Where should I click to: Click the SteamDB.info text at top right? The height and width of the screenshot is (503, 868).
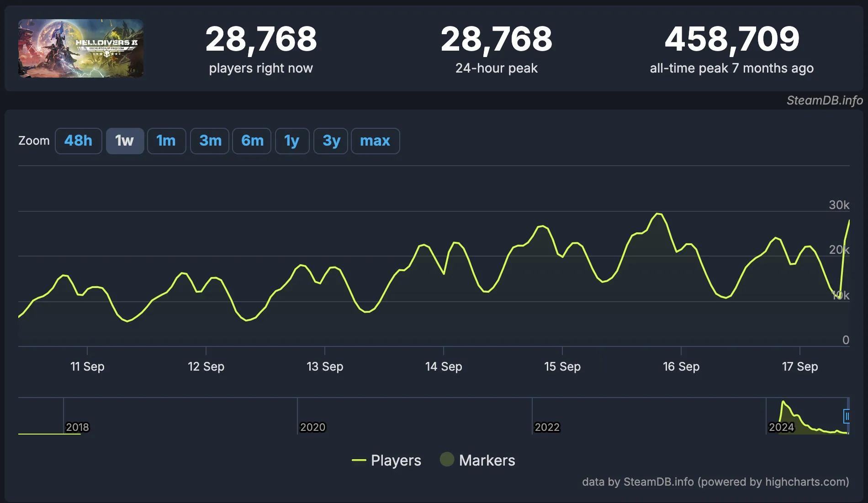tap(825, 100)
